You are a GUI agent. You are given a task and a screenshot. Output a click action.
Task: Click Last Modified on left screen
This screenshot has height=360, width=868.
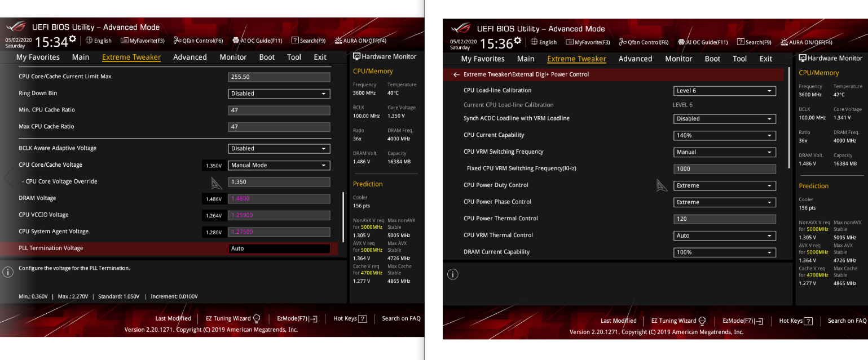tap(173, 318)
